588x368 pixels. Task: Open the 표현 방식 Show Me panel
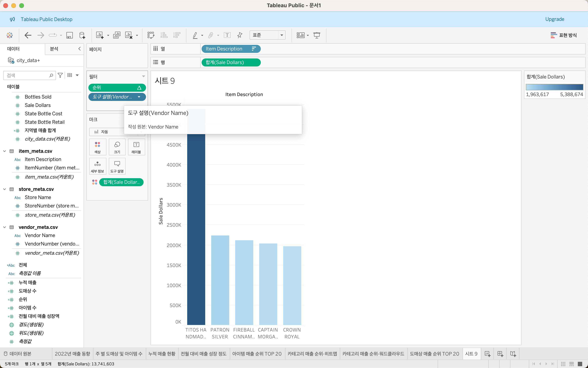[x=563, y=35]
